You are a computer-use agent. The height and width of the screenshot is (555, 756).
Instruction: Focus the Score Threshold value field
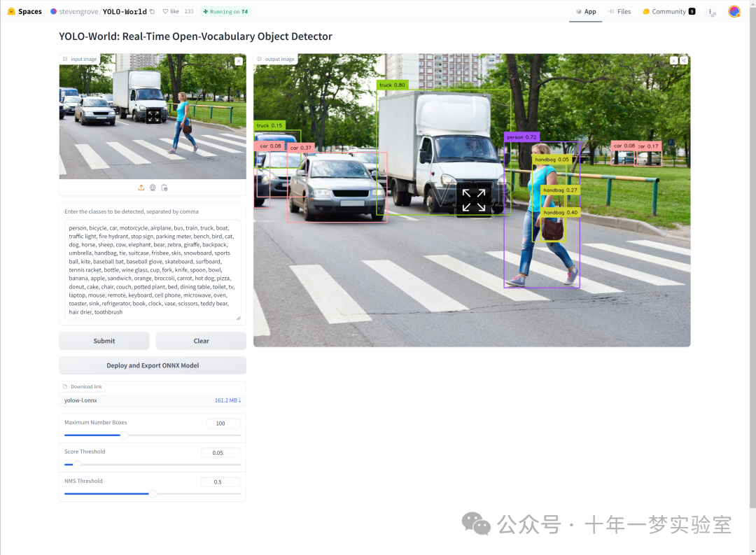[x=220, y=453]
